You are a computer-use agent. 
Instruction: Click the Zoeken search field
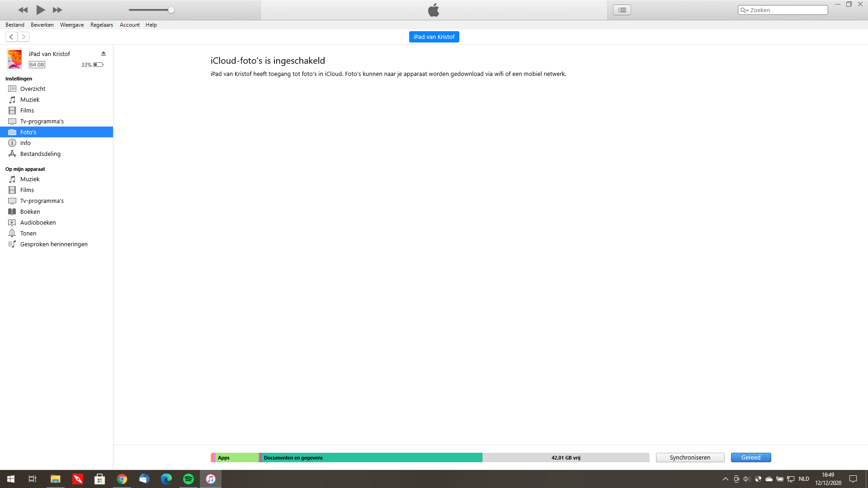click(x=783, y=10)
